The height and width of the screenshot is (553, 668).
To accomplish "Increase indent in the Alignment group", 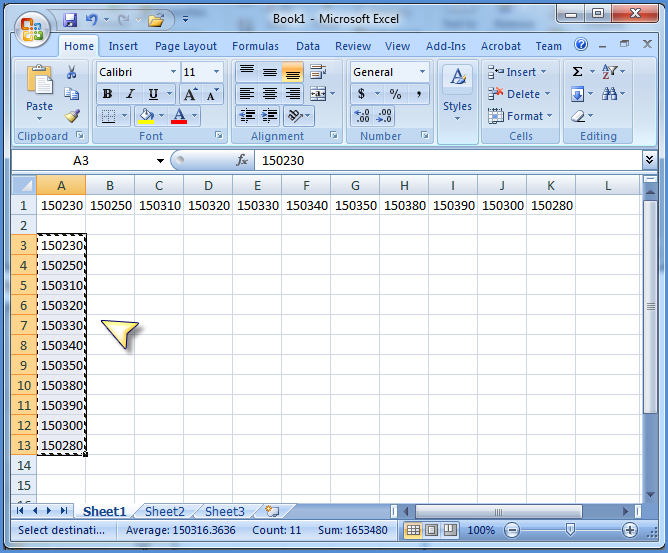I will tap(269, 115).
